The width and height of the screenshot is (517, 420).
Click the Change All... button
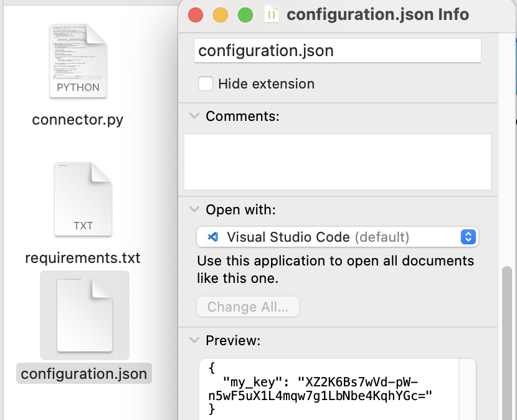(x=248, y=307)
